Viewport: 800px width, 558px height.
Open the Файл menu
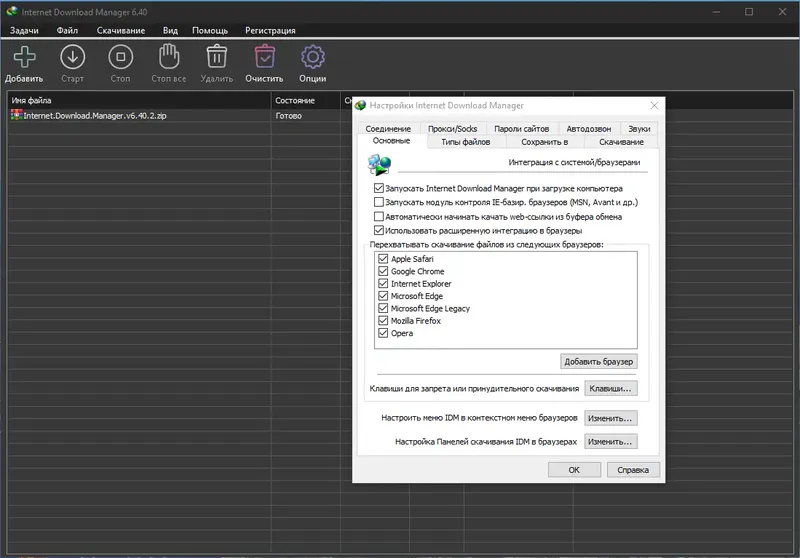pos(67,31)
